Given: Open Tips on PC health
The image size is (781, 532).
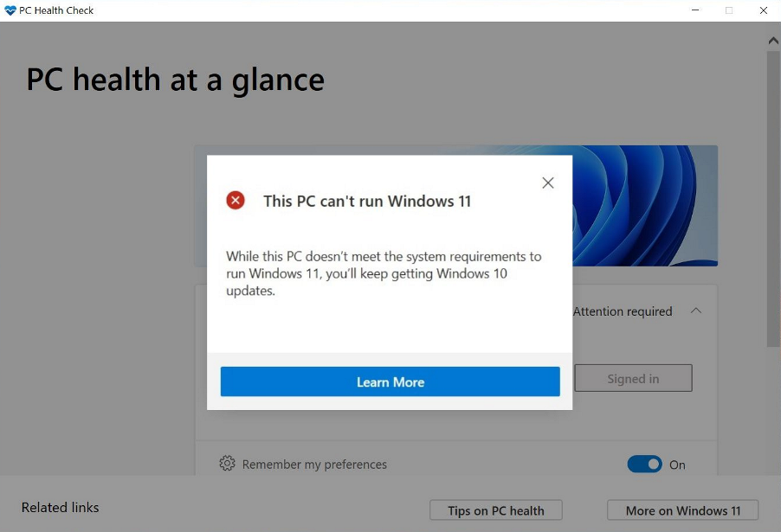Looking at the screenshot, I should tap(495, 510).
